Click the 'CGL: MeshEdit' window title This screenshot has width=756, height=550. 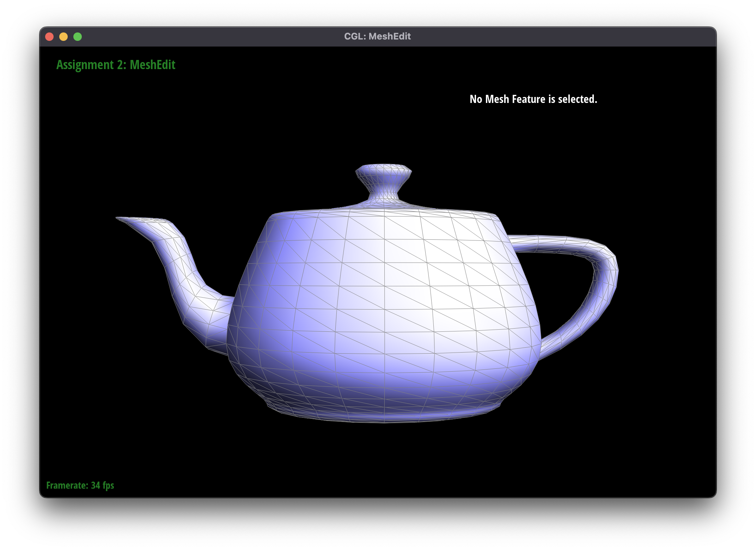[x=377, y=36]
